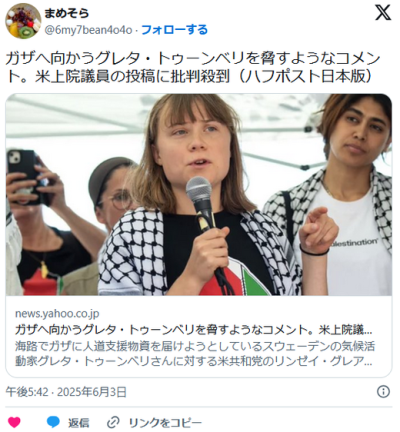The height and width of the screenshot is (432, 400).
Task: Click the tweet text about ハフポスト日本版
Action: point(193,68)
